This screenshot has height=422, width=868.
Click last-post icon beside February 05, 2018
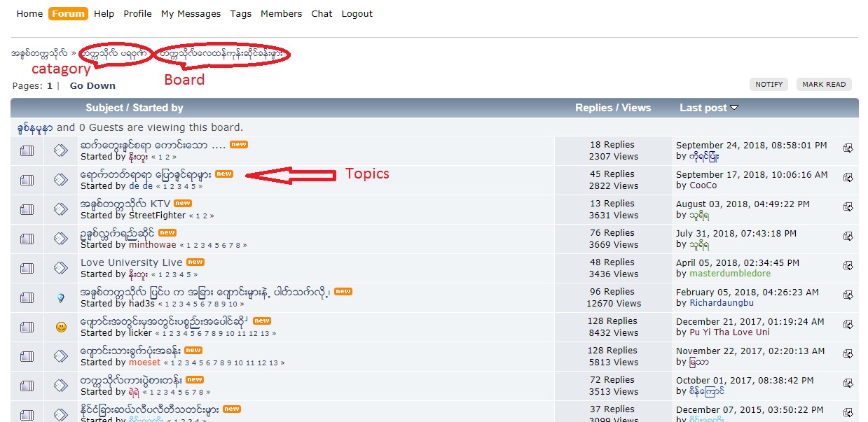point(848,295)
